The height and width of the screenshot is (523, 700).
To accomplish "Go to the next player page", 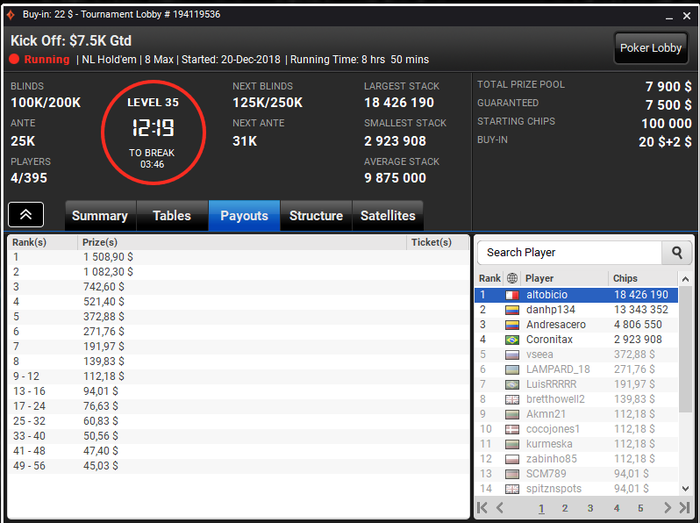I will (667, 508).
